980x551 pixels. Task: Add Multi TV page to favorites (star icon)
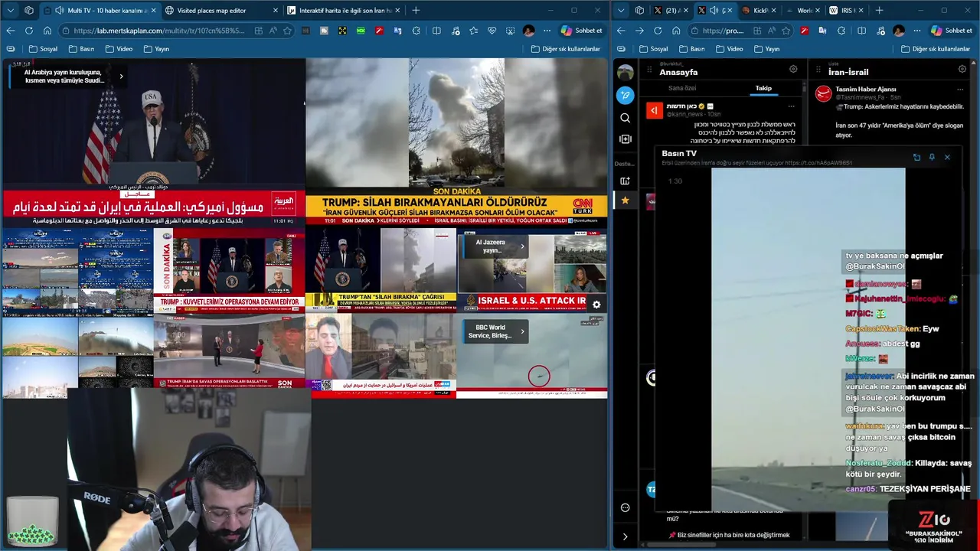(x=287, y=31)
